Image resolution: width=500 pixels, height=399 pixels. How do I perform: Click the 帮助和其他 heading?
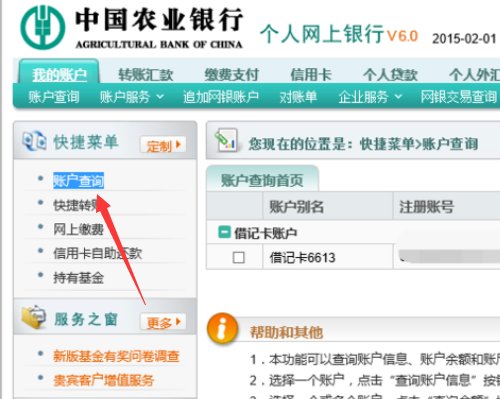pos(286,332)
